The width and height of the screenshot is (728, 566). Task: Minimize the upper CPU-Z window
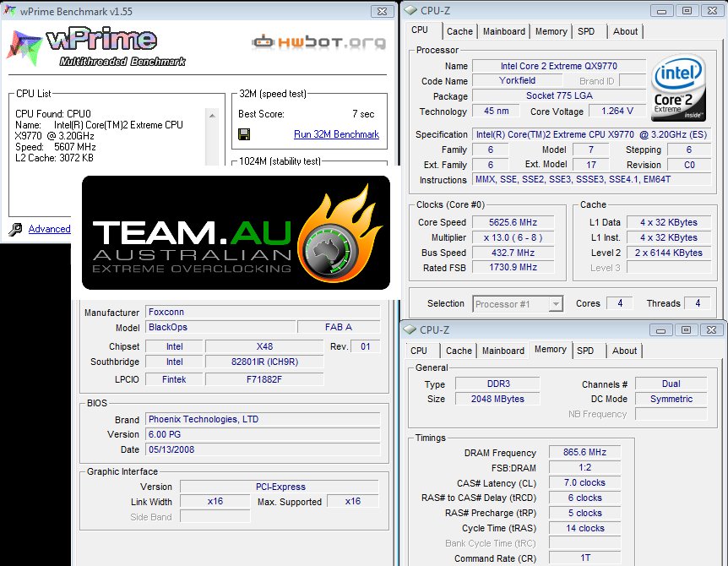click(662, 11)
